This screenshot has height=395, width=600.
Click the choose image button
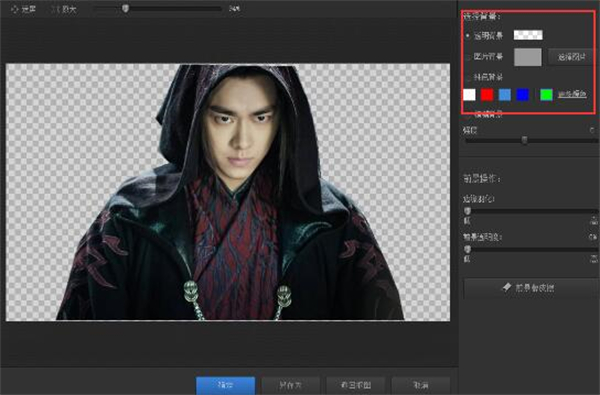click(x=571, y=57)
